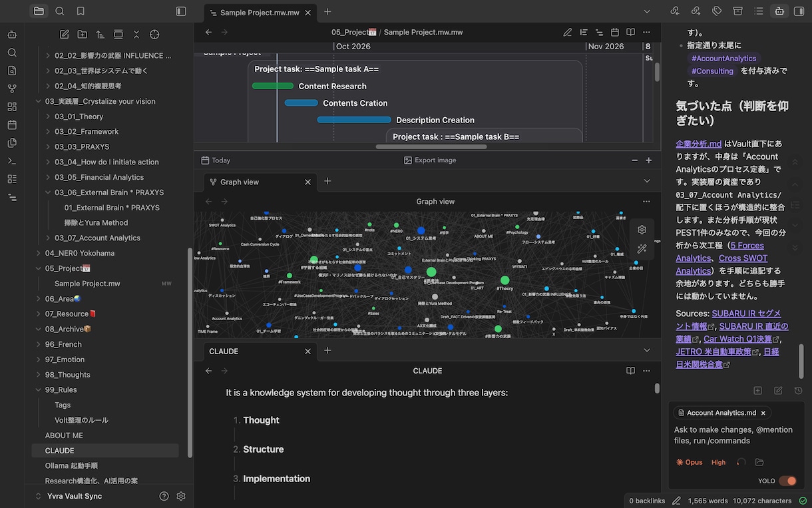Turn off the YOLO switch
812x508 pixels.
pos(787,481)
